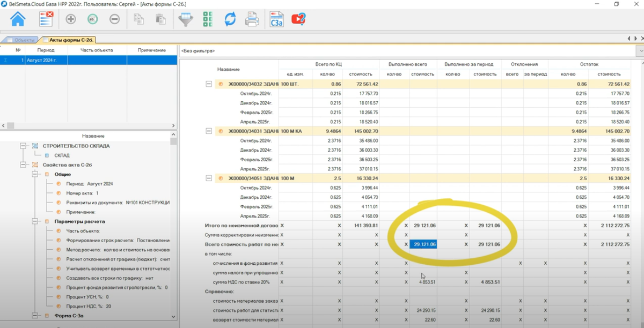Collapse the Ж00000/34032 row group

[x=209, y=84]
